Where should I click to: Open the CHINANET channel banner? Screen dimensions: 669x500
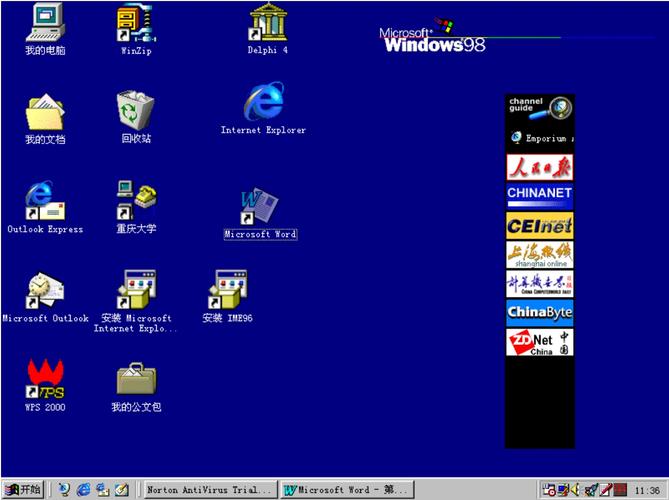click(540, 196)
